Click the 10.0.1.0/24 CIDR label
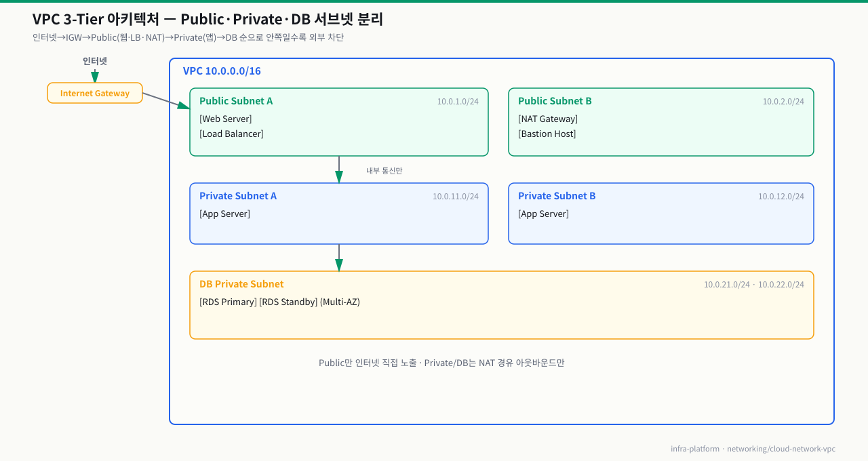The image size is (868, 461). (458, 102)
